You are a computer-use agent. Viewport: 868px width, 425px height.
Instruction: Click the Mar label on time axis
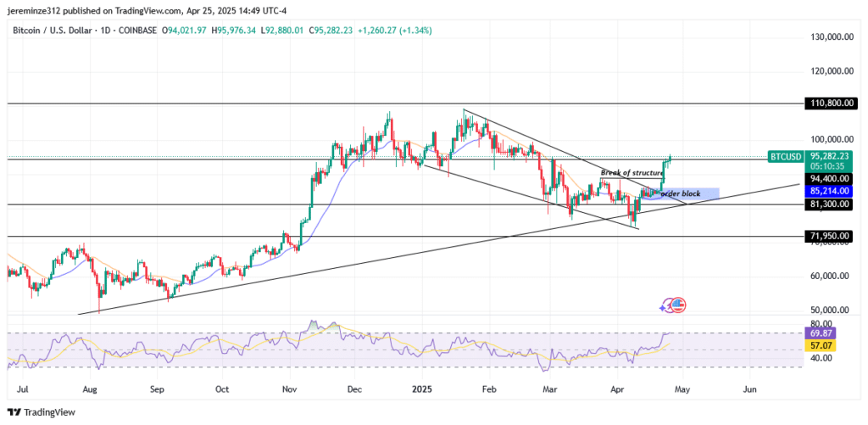point(549,389)
